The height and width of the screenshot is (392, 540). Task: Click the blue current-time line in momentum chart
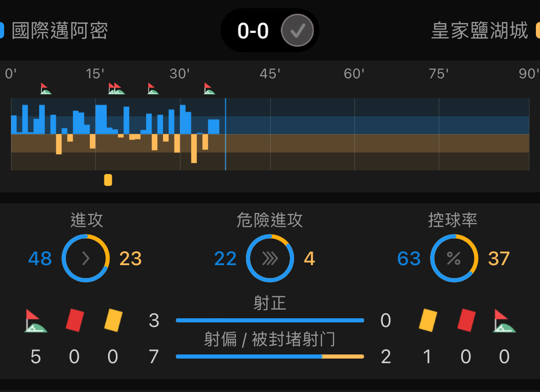226,134
